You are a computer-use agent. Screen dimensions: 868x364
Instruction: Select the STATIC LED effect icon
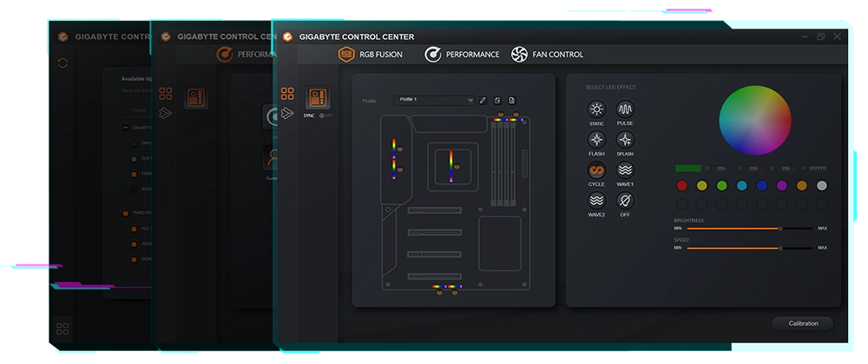point(596,109)
